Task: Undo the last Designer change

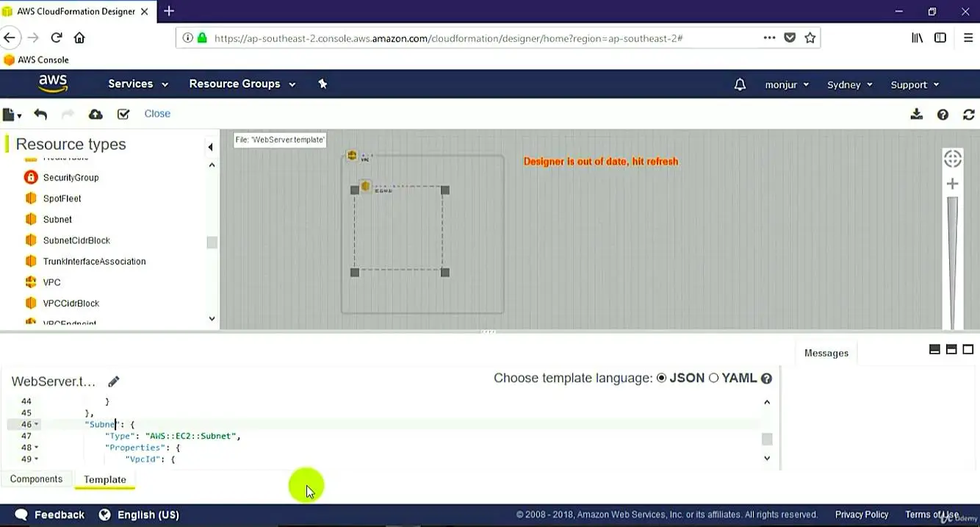Action: (x=40, y=114)
